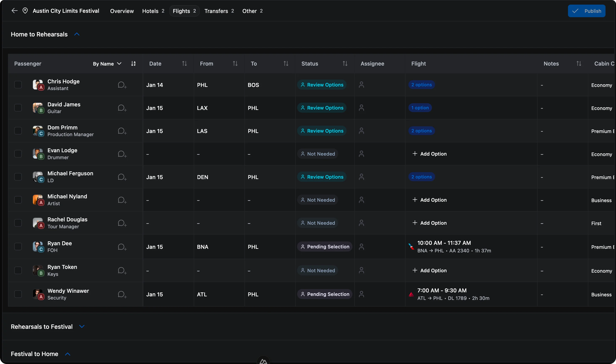Add a comment on Chris Hodge's flight row

pos(122,85)
